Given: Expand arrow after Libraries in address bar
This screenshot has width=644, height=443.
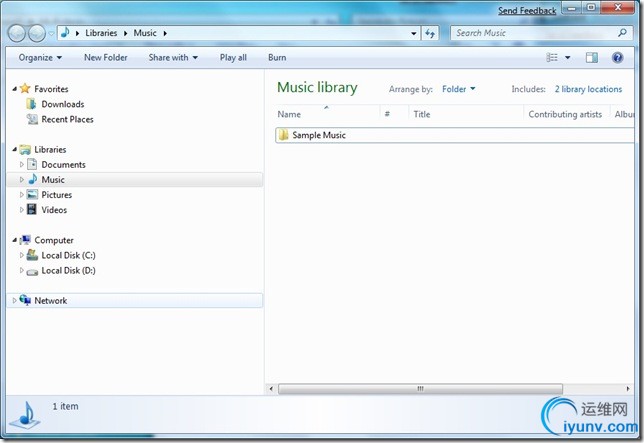Looking at the screenshot, I should click(x=125, y=33).
